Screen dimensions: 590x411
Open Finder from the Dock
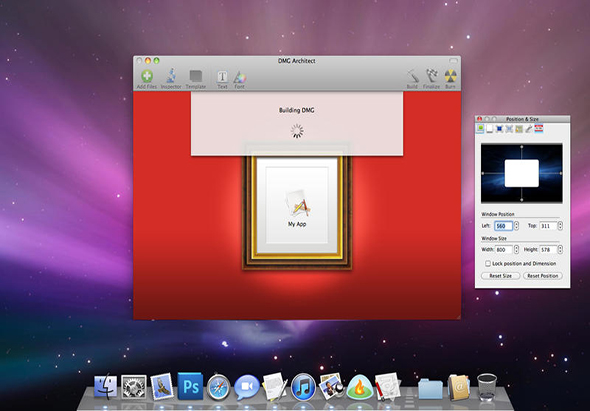tap(105, 387)
